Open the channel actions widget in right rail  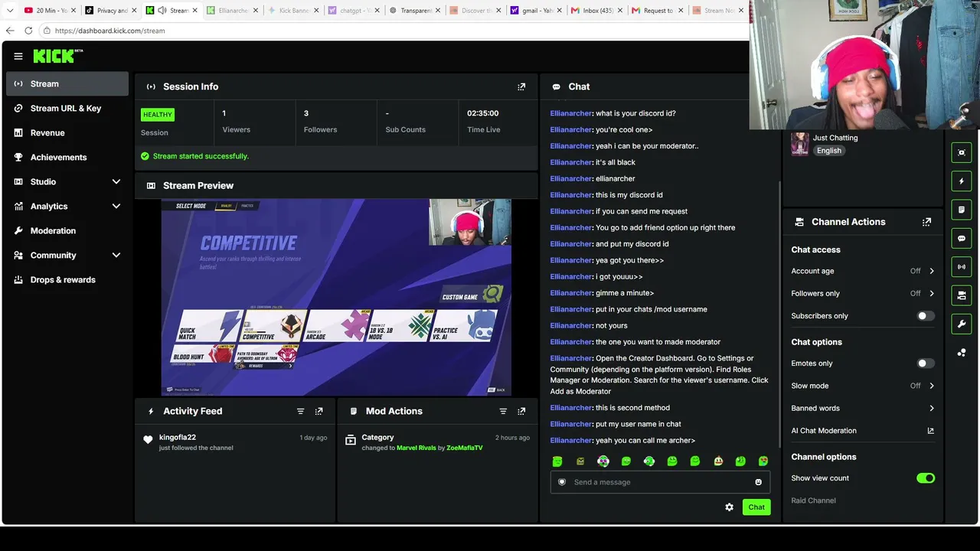pyautogui.click(x=962, y=295)
